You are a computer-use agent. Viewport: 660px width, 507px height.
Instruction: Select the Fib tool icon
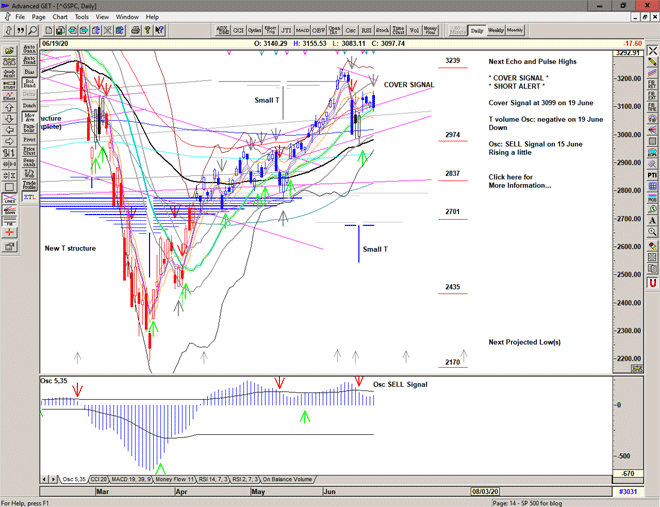click(9, 221)
